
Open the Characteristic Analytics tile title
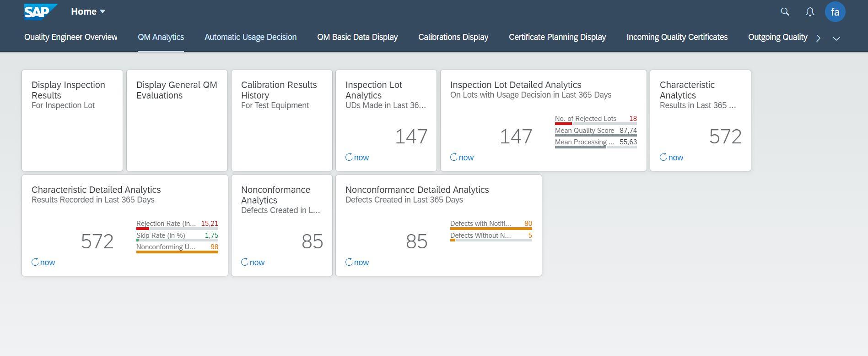(687, 90)
